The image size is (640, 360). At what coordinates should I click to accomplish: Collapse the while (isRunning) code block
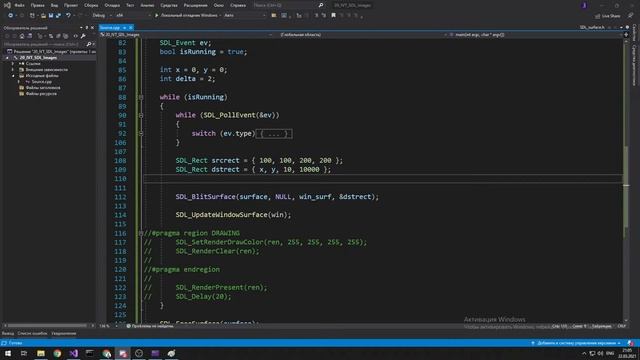(141, 97)
